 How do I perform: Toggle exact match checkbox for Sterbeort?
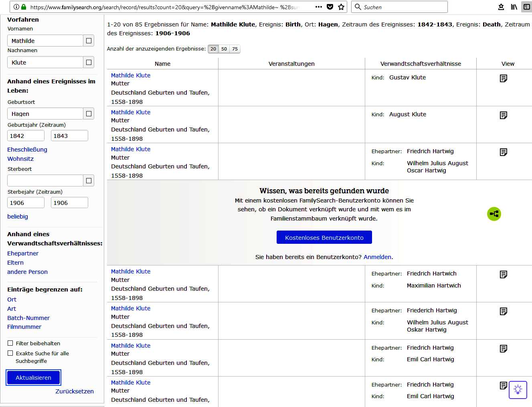89,180
